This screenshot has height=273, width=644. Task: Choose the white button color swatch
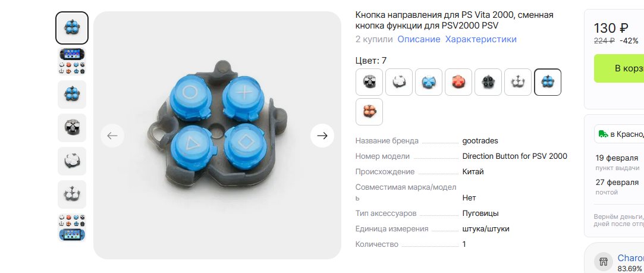point(399,82)
